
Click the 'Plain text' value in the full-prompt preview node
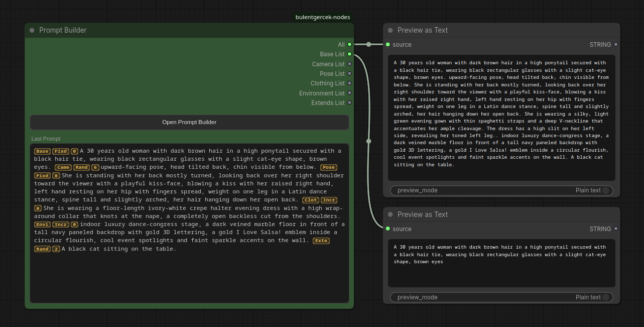tap(588, 190)
